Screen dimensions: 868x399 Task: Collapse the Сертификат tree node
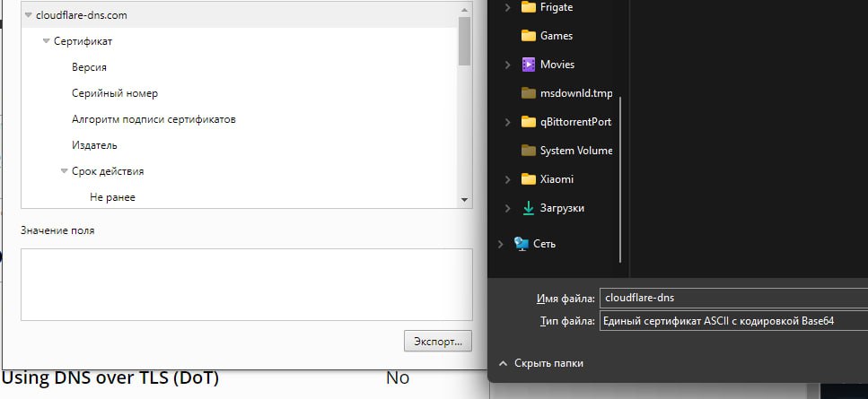(x=46, y=41)
